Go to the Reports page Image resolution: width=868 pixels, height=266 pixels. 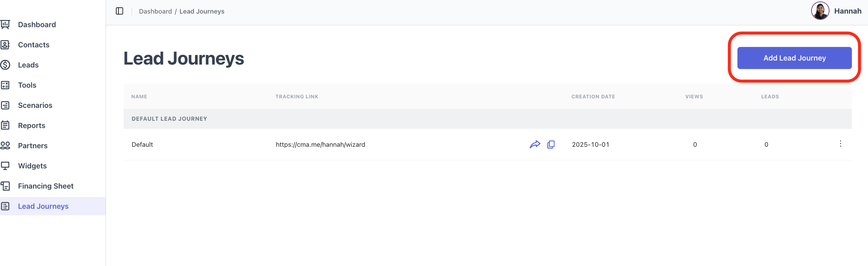pos(32,125)
